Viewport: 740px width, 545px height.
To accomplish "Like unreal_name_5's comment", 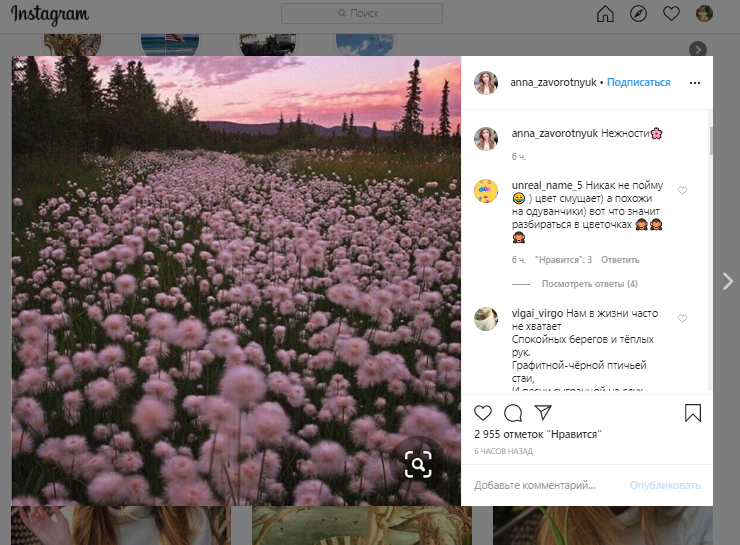I will [x=682, y=190].
